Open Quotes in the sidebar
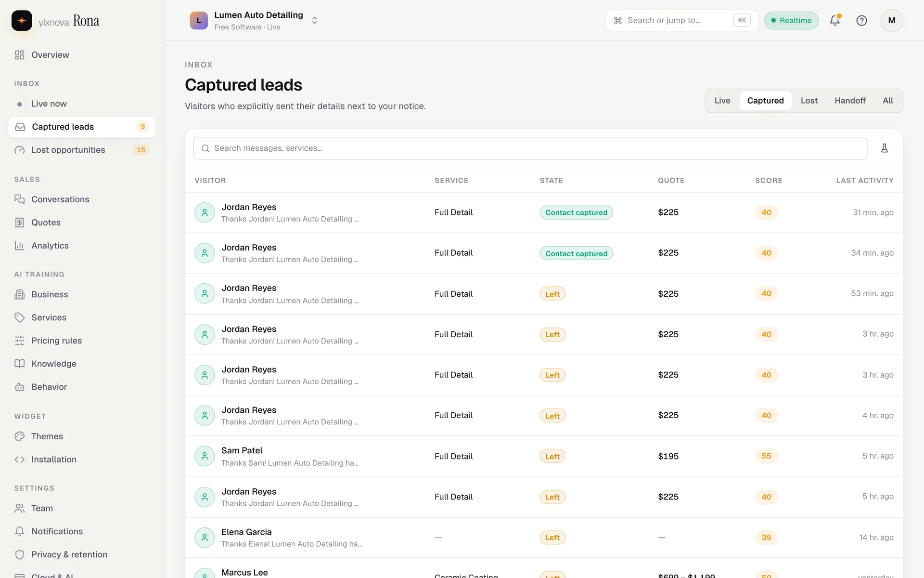The image size is (924, 578). (82, 223)
